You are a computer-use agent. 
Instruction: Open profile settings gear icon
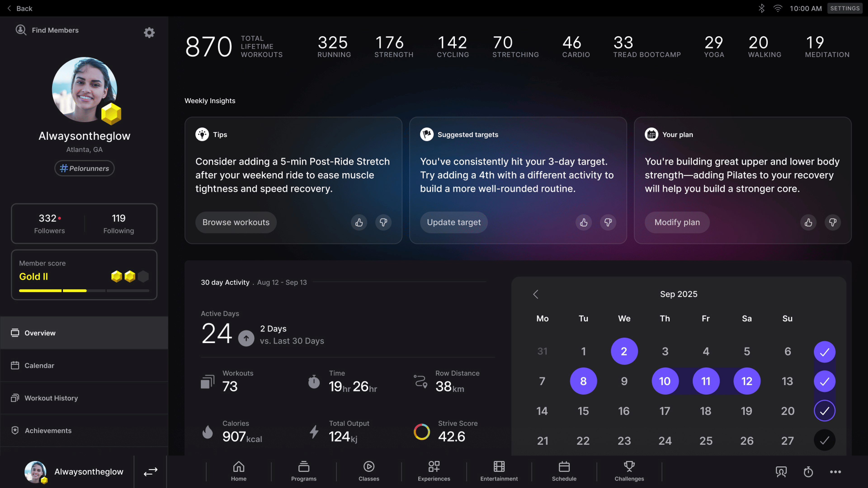tap(149, 32)
